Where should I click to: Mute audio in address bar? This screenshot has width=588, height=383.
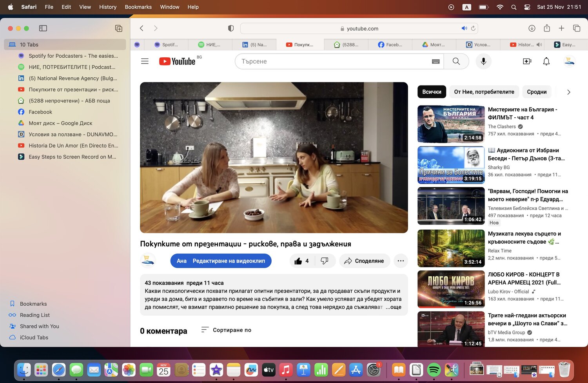(464, 28)
